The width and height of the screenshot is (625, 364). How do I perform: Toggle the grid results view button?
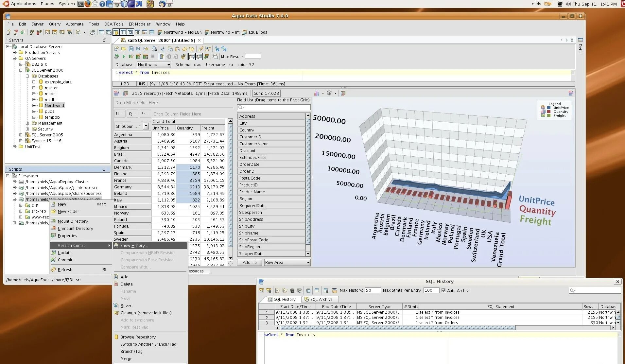point(192,57)
